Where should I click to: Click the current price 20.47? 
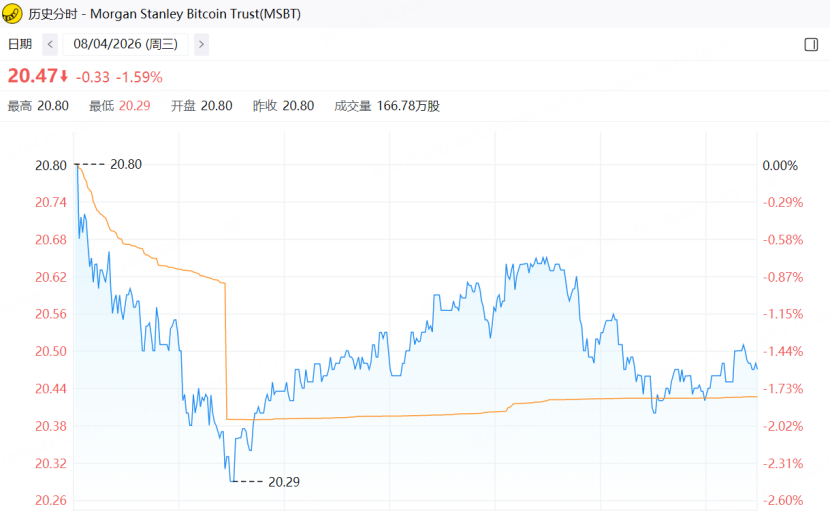(32, 76)
